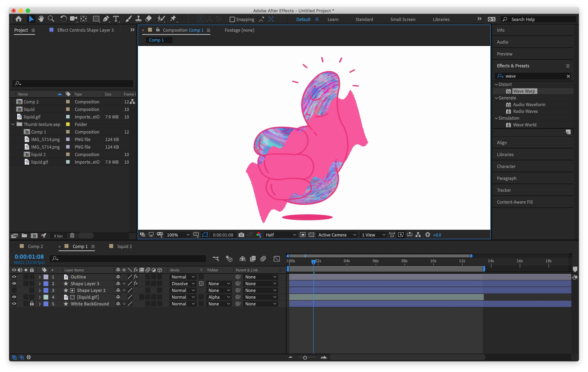Hide the Outline layer with eye icon
The height and width of the screenshot is (372, 588).
pyautogui.click(x=14, y=277)
